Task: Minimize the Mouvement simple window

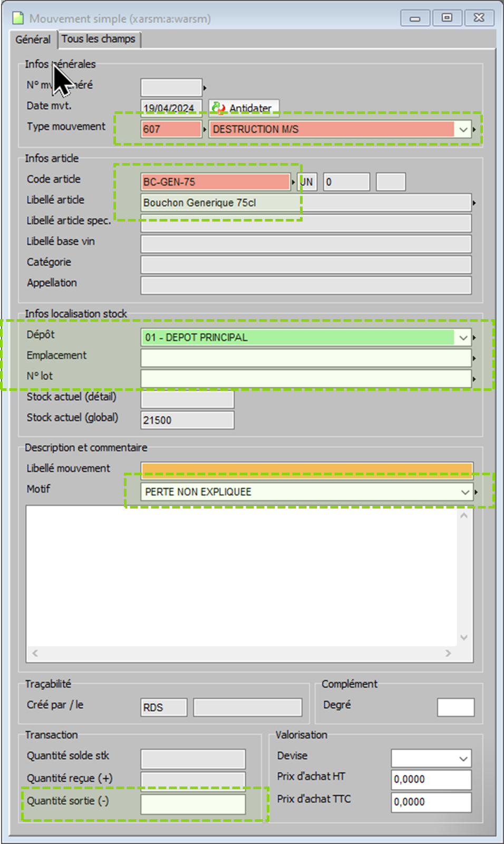Action: (415, 18)
